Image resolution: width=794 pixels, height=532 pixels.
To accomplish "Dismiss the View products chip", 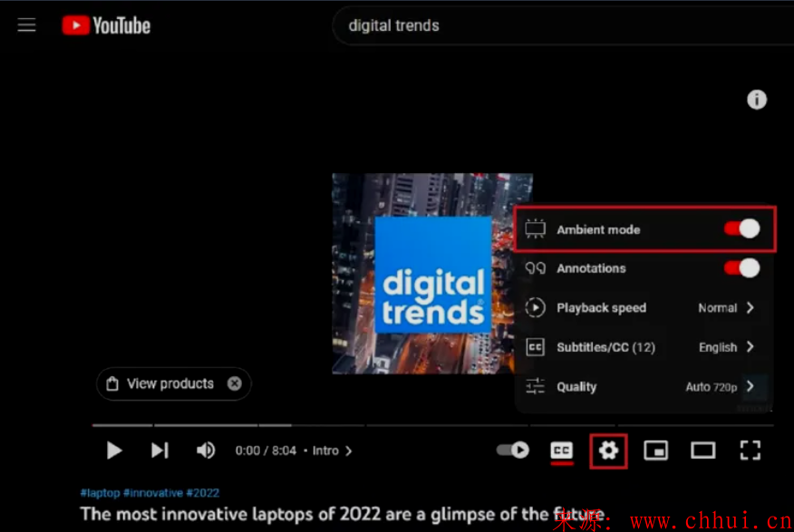I will [x=235, y=383].
